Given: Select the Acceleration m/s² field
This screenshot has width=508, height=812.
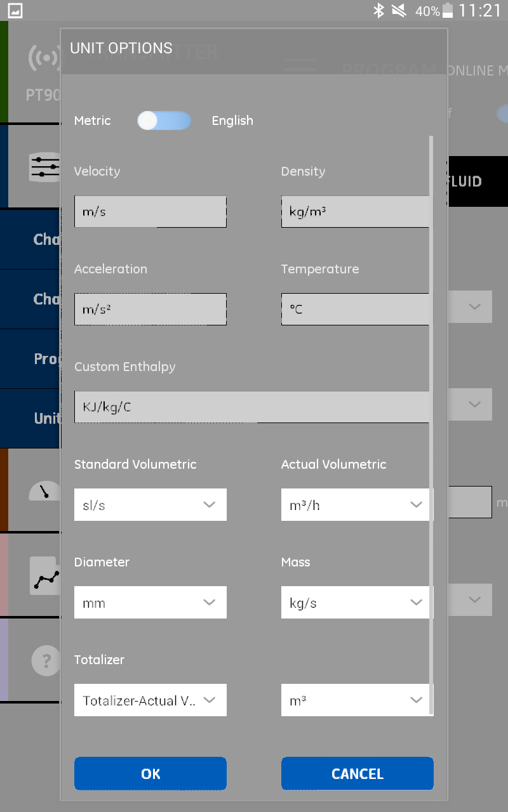Looking at the screenshot, I should coord(150,310).
